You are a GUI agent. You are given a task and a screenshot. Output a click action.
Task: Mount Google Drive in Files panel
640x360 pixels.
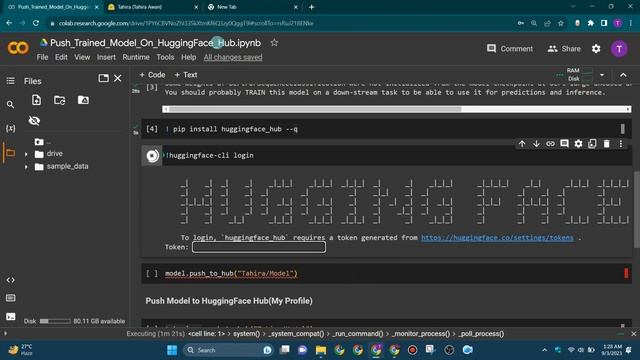[83, 100]
